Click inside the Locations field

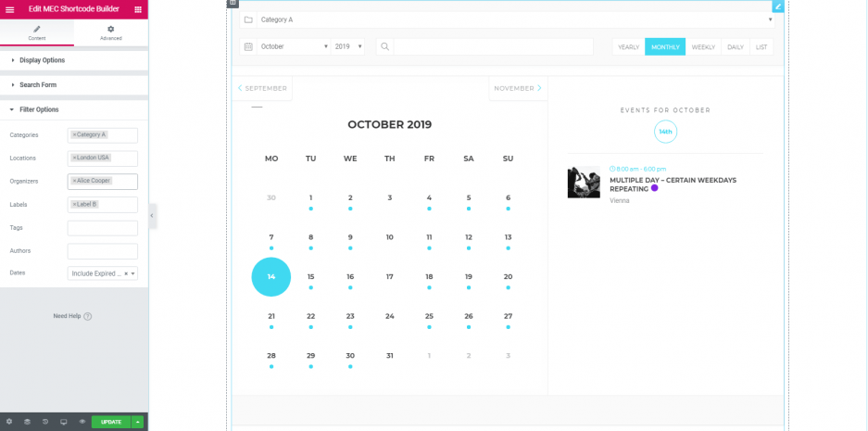(x=103, y=158)
